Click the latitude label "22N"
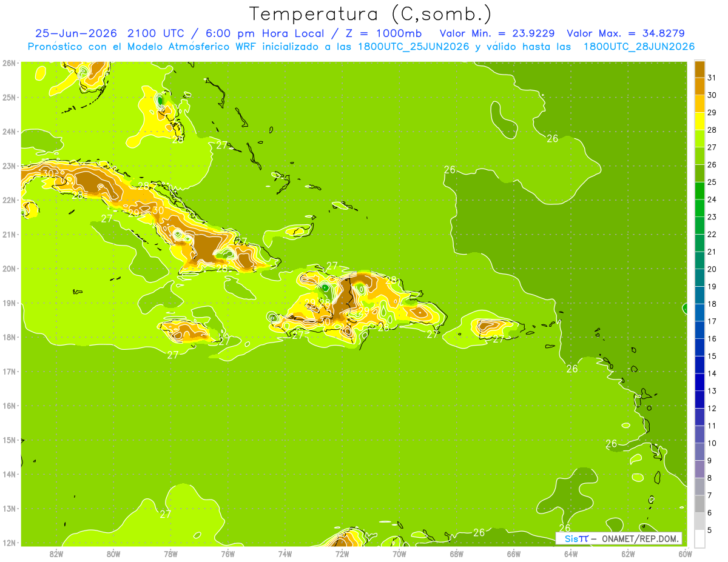The height and width of the screenshot is (562, 728). point(9,200)
